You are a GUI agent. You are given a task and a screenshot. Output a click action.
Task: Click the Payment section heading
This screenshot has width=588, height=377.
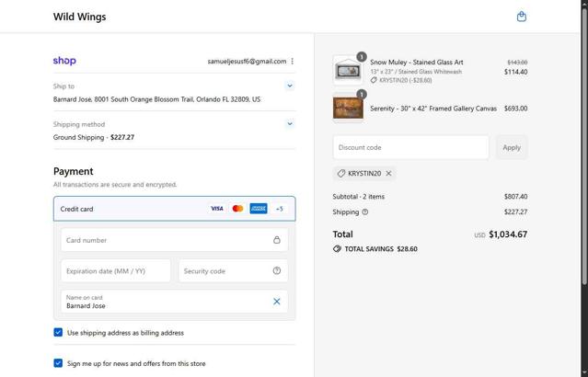pyautogui.click(x=73, y=171)
